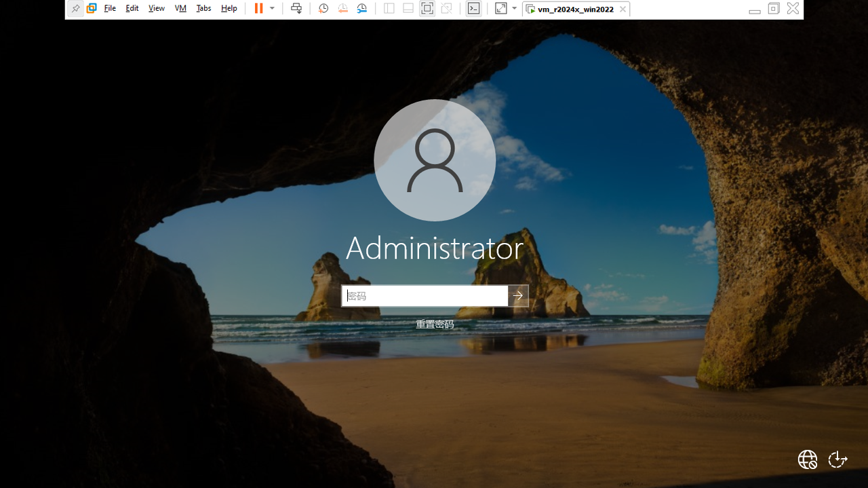The image size is (868, 488).
Task: Toggle the library sidebar view icon
Action: coord(389,9)
